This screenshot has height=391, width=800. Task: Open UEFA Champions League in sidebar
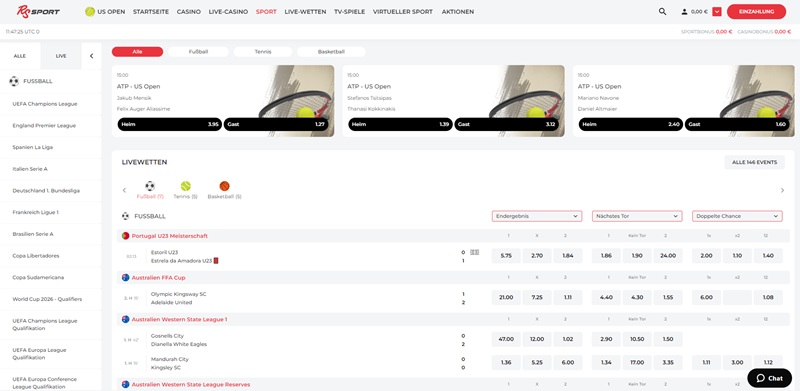click(x=45, y=104)
